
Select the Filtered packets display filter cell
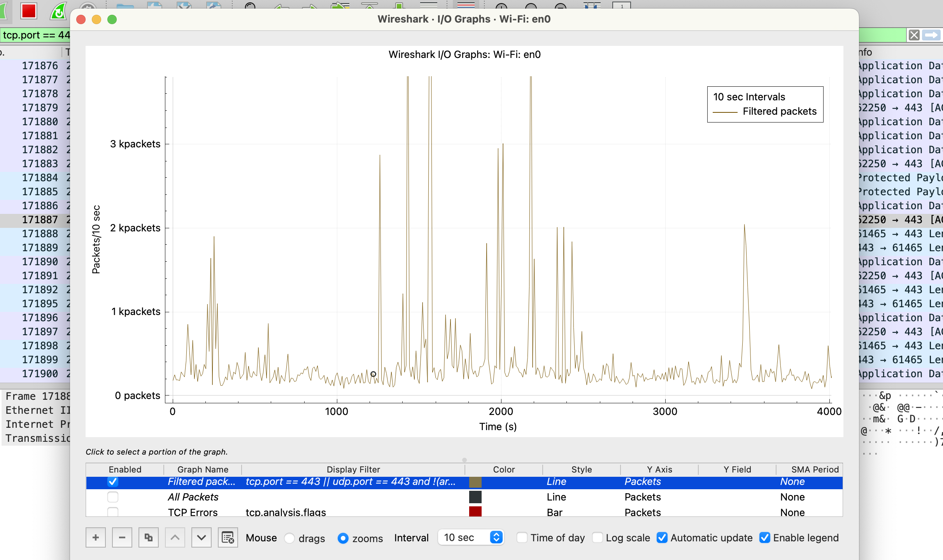(353, 481)
